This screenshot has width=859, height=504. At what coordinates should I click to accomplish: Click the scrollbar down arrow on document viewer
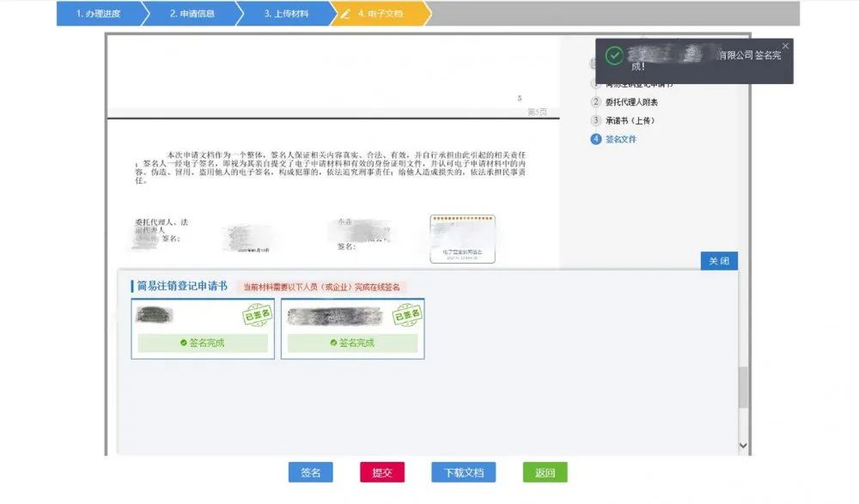tap(742, 445)
